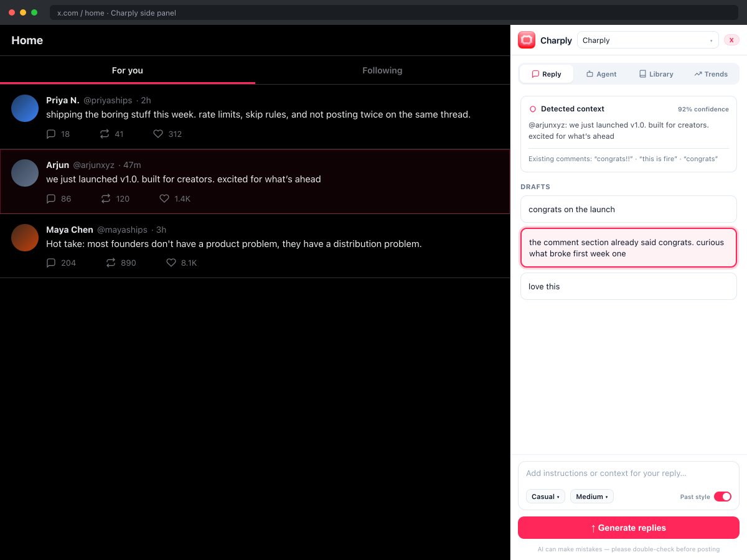Click the 92% confidence label
The image size is (747, 560).
pos(703,110)
